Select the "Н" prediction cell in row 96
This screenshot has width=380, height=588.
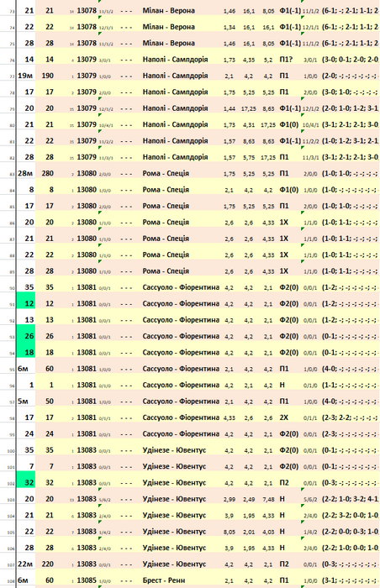tap(282, 385)
